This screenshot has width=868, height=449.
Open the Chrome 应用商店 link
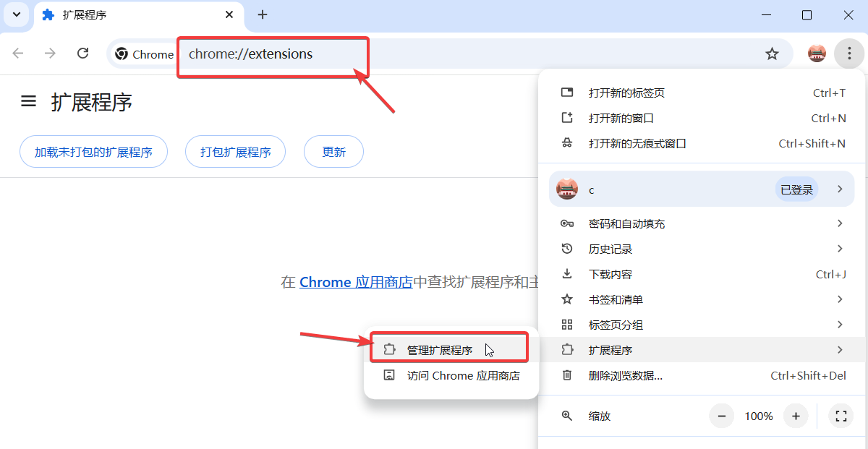(x=355, y=282)
